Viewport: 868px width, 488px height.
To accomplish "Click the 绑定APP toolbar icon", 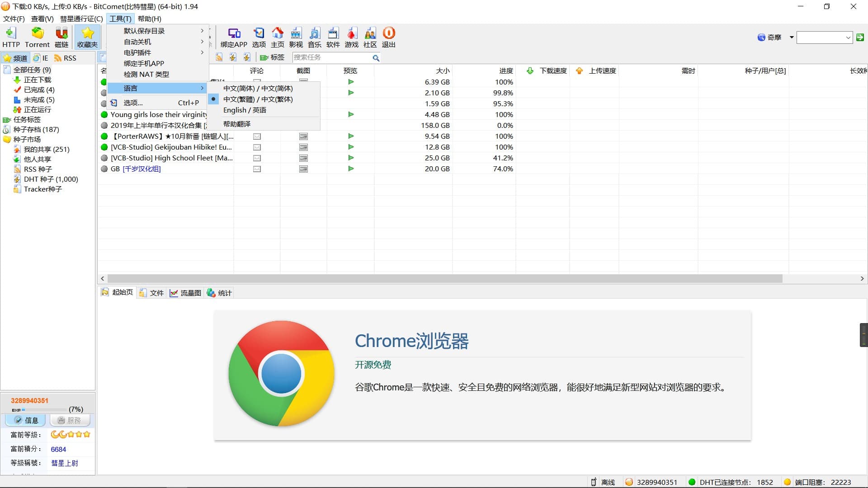I will (234, 37).
